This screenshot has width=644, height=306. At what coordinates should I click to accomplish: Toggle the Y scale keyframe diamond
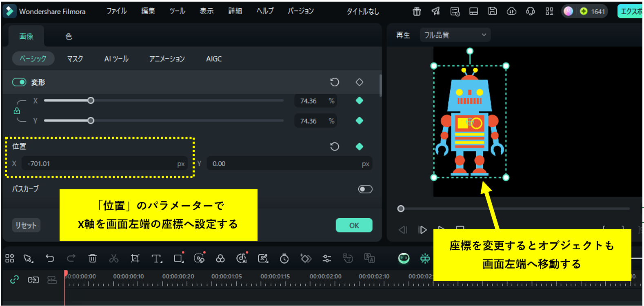coord(360,120)
